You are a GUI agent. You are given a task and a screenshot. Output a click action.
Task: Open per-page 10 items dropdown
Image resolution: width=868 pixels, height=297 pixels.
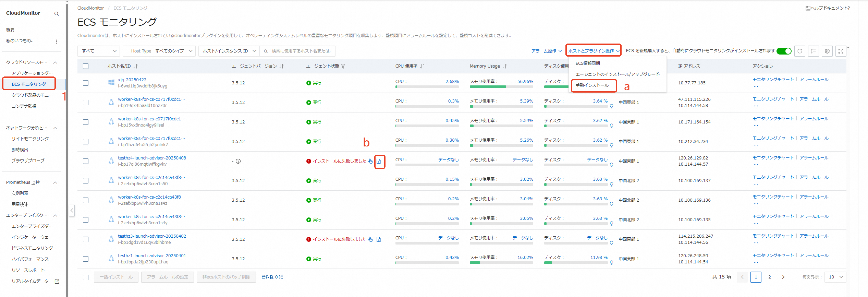point(836,277)
